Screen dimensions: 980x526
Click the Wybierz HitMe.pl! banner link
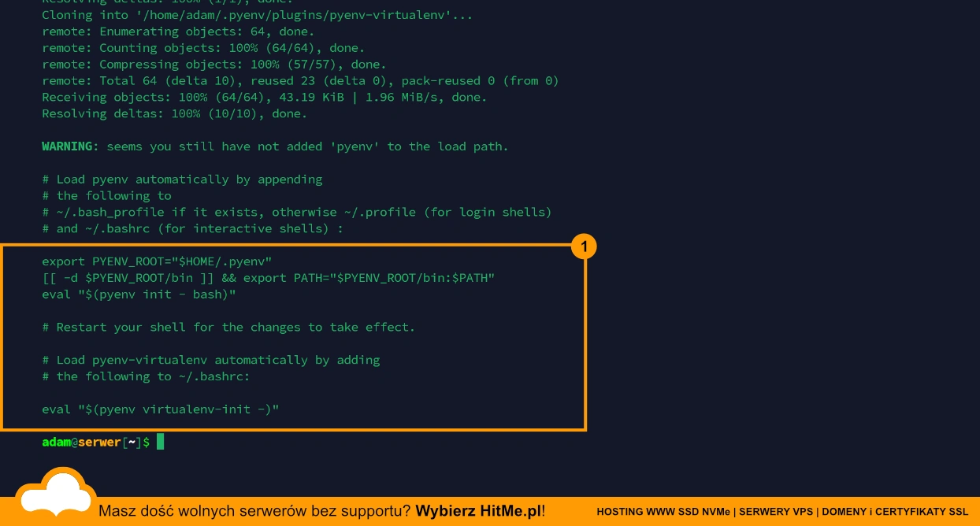(480, 511)
